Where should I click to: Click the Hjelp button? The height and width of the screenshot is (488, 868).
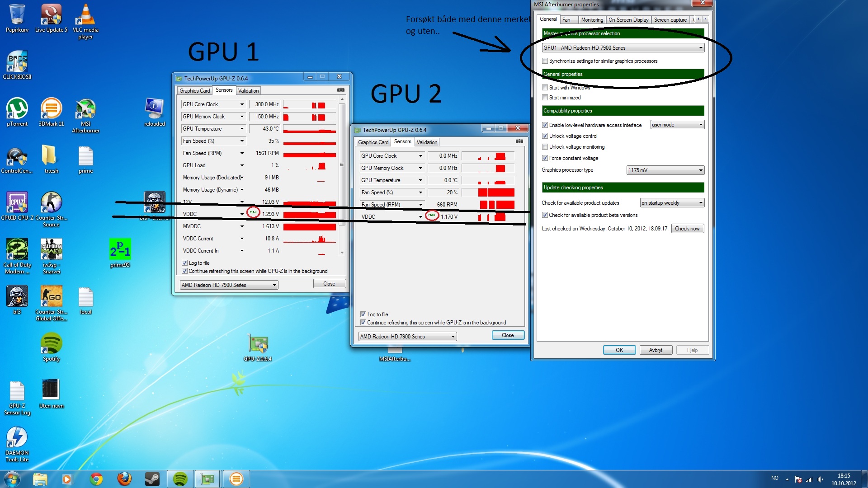[692, 350]
